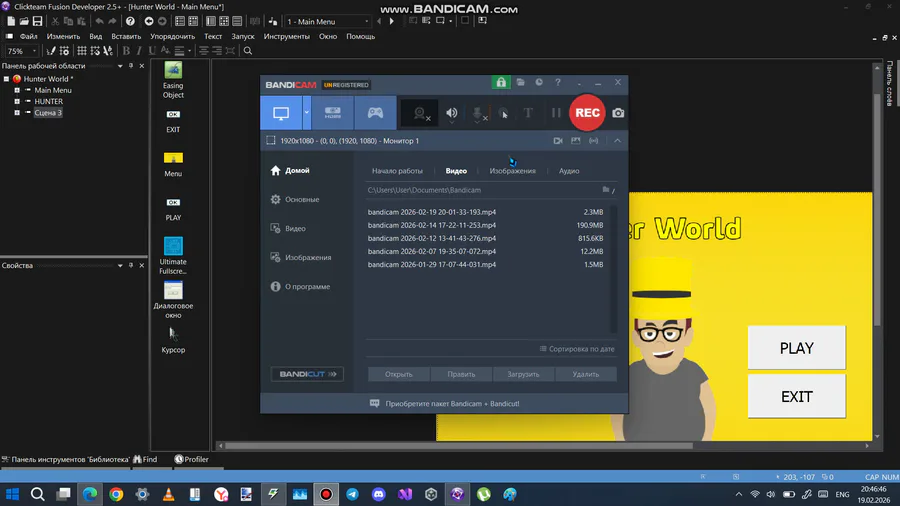Open the Инструменты menu
The image size is (900, 506).
[x=286, y=36]
